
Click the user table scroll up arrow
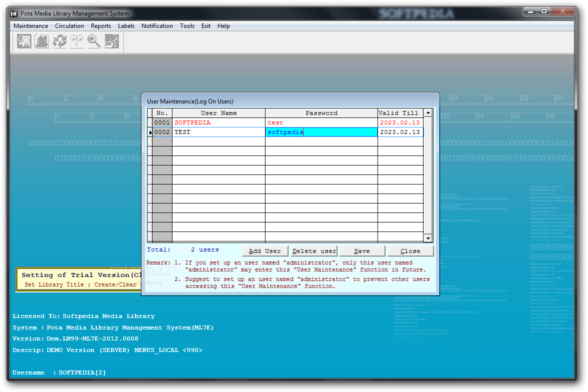point(428,112)
